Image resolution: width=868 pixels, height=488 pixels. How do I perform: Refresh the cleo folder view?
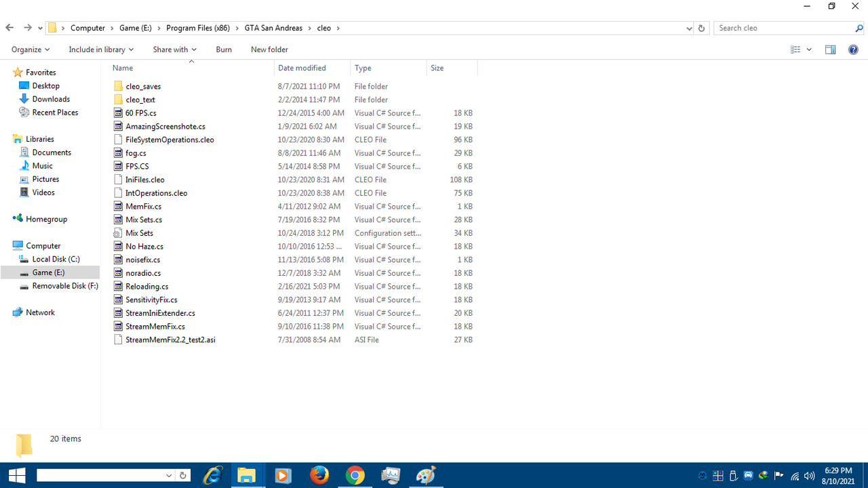point(702,28)
